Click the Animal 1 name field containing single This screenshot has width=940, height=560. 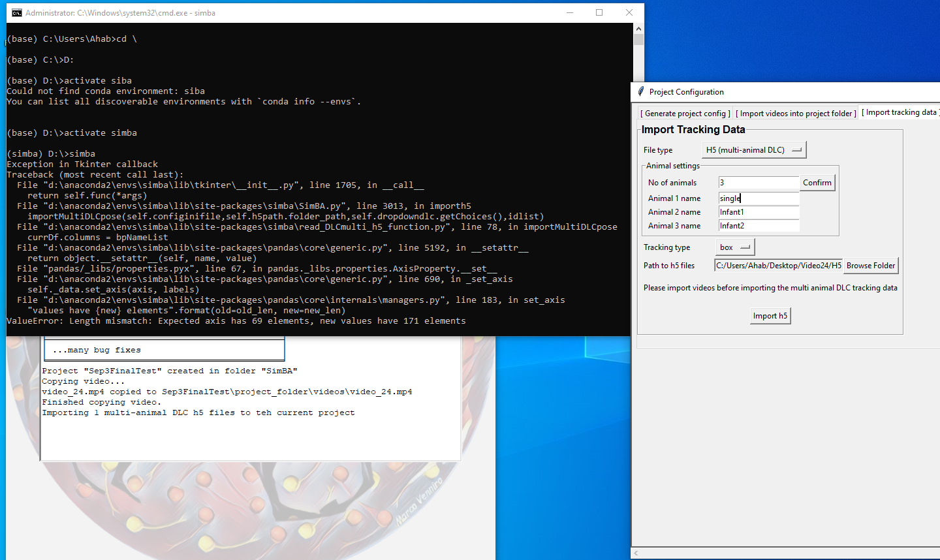click(759, 198)
